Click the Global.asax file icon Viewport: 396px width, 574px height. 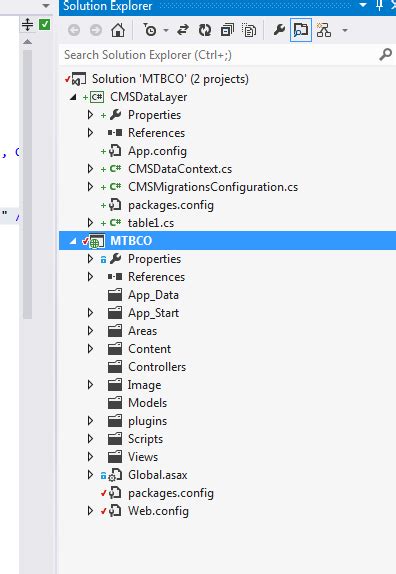point(115,475)
